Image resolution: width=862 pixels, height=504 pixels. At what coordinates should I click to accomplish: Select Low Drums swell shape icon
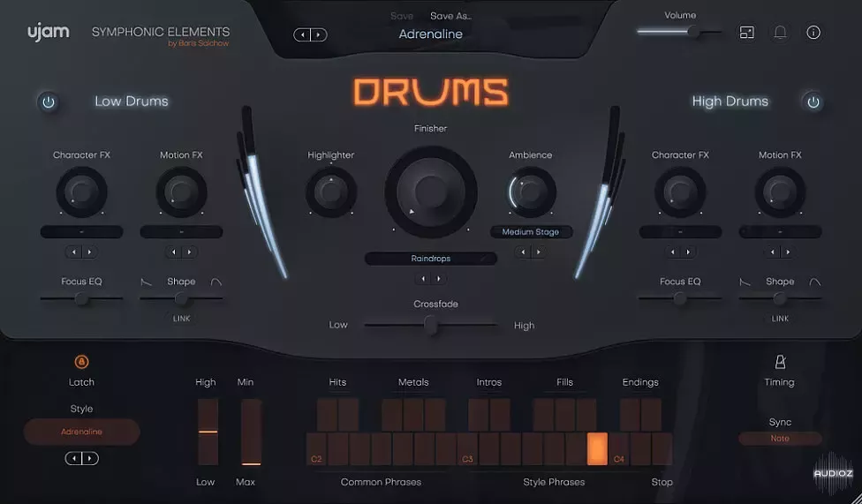coord(216,282)
